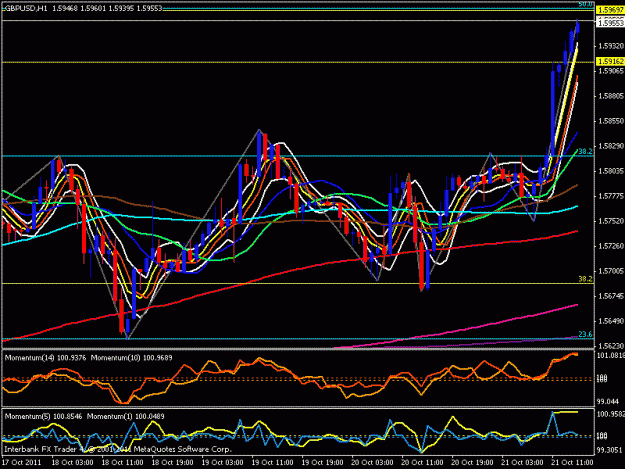
Task: Click the 21 Oct 03:00 time label
Action: click(522, 462)
